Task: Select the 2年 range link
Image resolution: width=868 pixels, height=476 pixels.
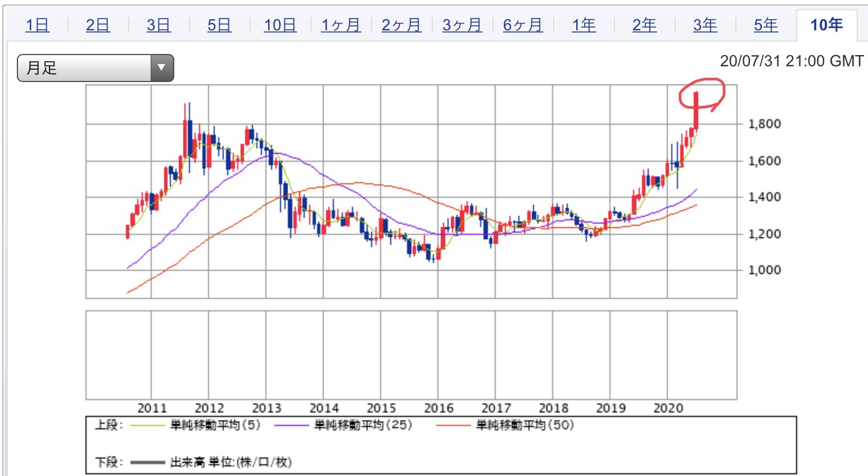Action: click(x=644, y=25)
